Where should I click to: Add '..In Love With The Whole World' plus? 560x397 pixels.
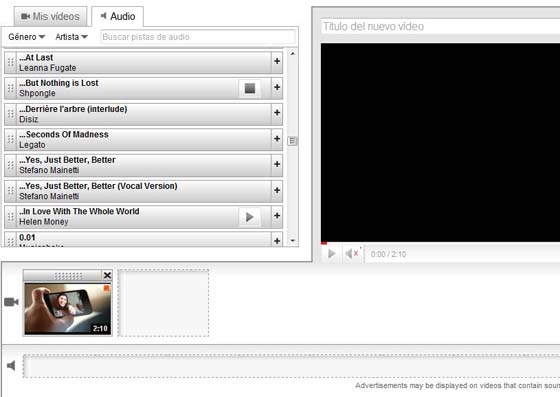277,216
